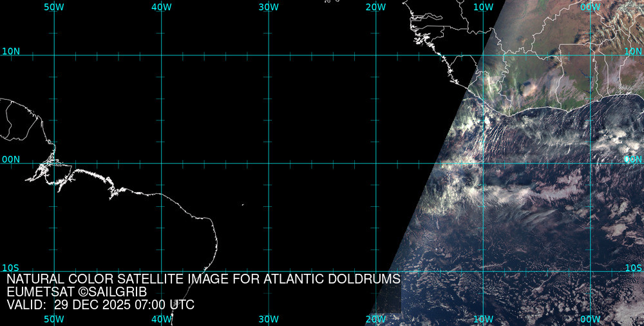644x326 pixels.
Task: Click the 10N and 10W grid intersection
Action: pos(483,55)
